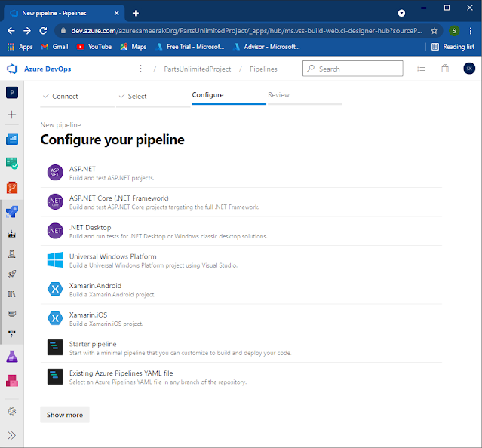This screenshot has height=448, width=482.
Task: Open Free Trial - Microsoft bookmark
Action: coord(190,47)
